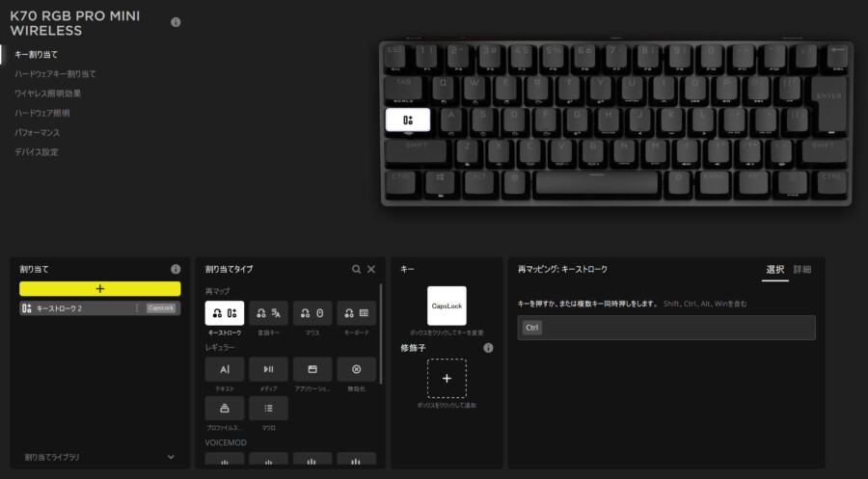The height and width of the screenshot is (479, 868).
Task: Switch to the 詳細 tab
Action: (x=801, y=269)
